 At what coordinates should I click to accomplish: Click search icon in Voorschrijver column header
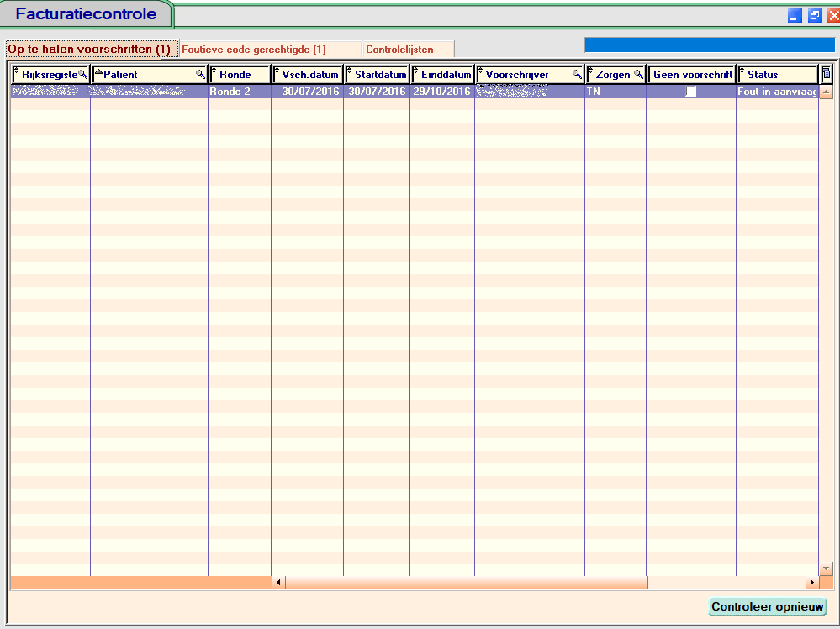[577, 75]
